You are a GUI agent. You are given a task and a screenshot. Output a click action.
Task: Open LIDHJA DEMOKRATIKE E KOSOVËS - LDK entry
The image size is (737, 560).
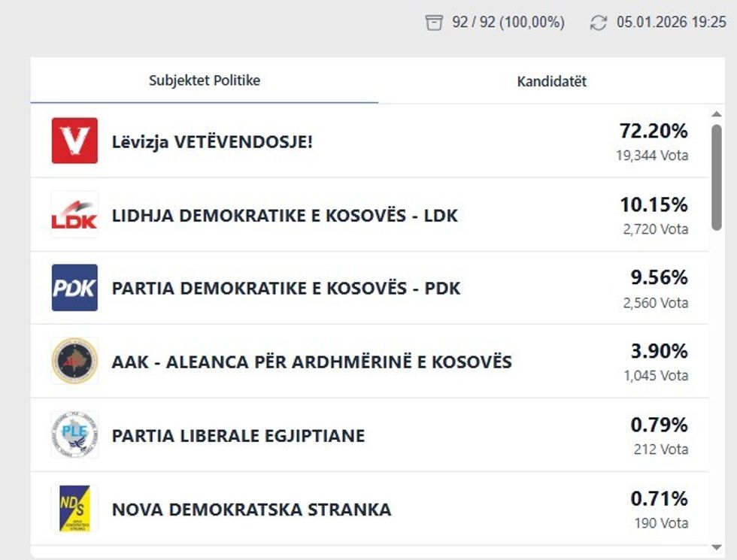284,216
